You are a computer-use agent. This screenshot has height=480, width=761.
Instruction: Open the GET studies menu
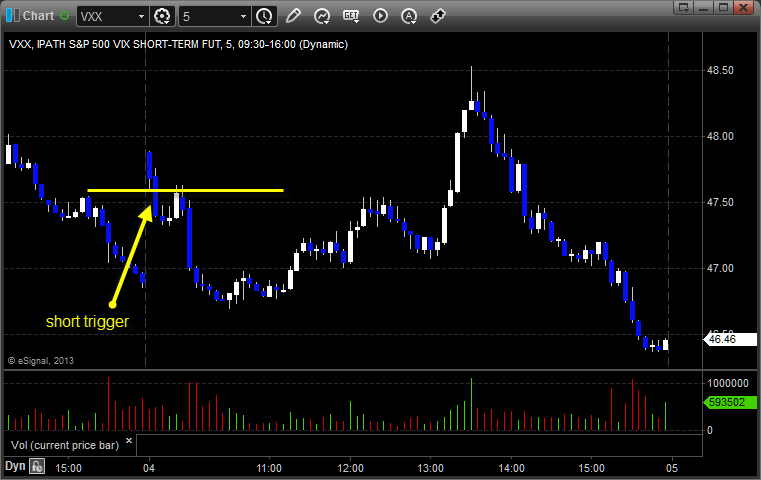pos(351,16)
